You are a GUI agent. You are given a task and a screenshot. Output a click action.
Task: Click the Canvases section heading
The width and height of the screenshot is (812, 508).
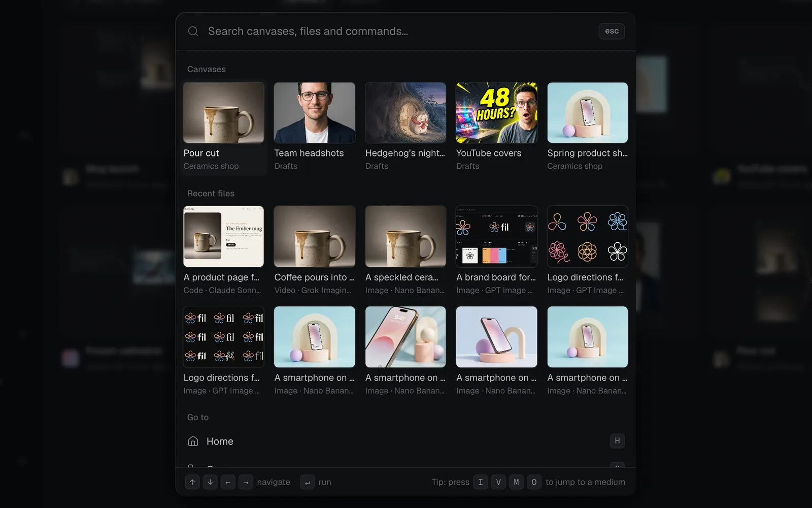(206, 69)
